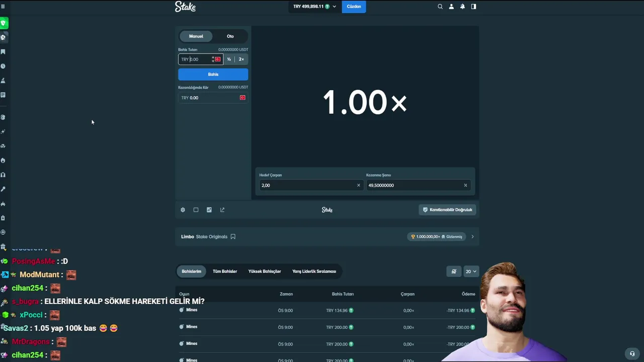The height and width of the screenshot is (362, 644).
Task: Click the Zaman column header
Action: click(286, 294)
